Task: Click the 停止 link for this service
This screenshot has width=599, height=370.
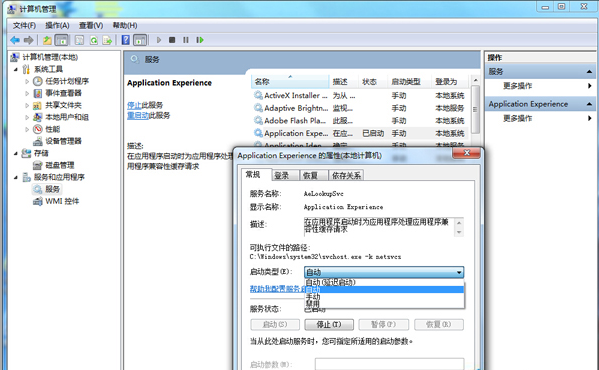Action: (x=134, y=105)
